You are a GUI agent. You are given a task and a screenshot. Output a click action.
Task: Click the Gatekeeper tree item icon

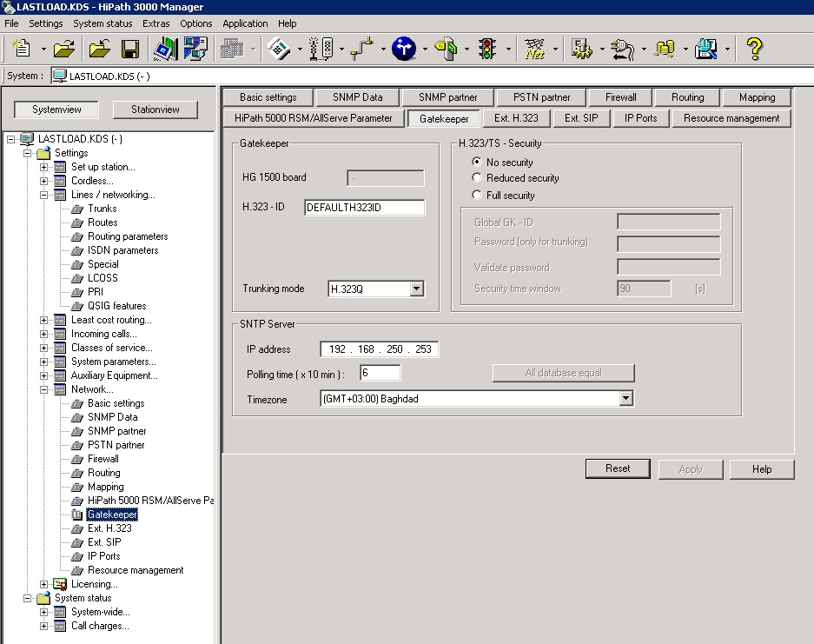click(x=76, y=515)
